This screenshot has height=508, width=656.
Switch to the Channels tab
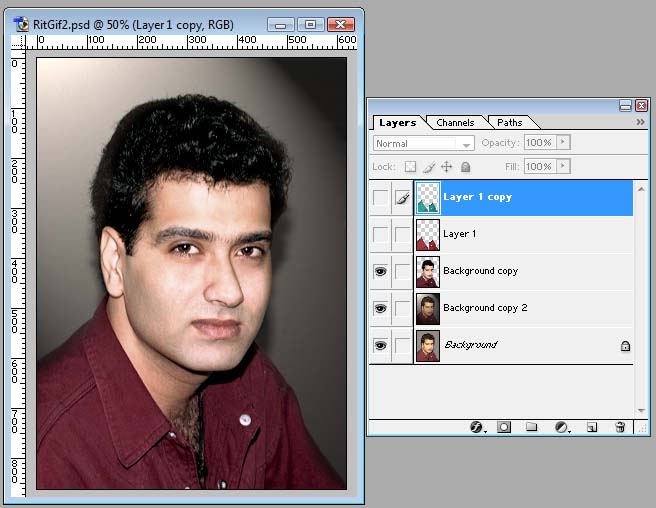click(455, 123)
